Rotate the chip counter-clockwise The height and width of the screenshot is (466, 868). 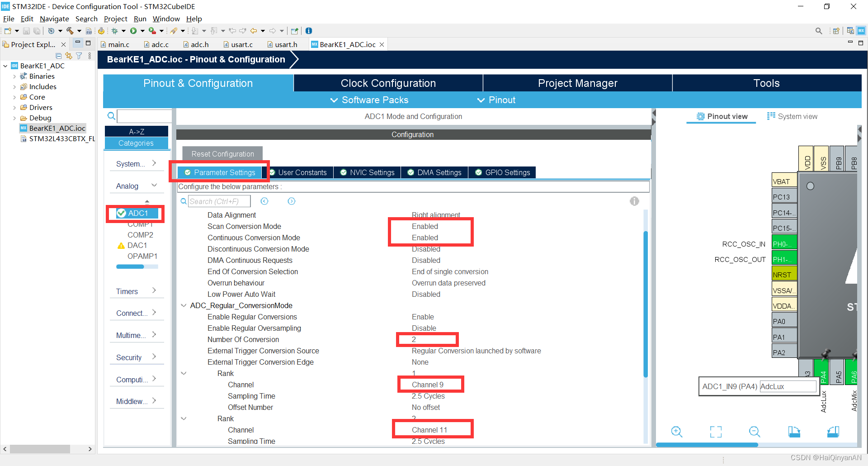pyautogui.click(x=833, y=432)
